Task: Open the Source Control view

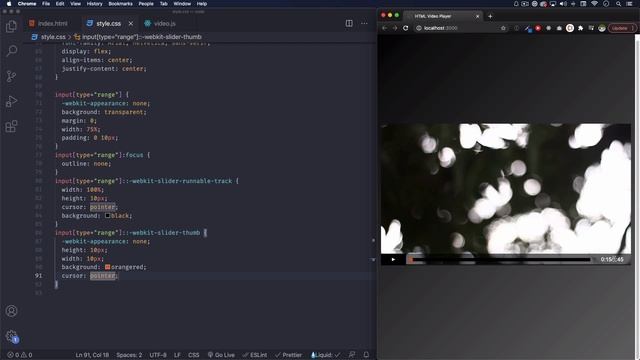Action: tap(11, 76)
